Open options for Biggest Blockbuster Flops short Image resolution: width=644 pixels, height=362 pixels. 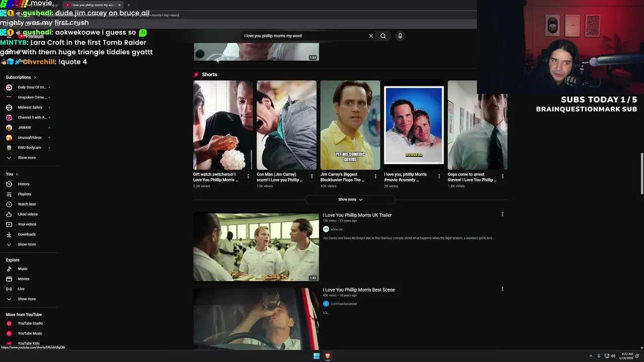point(375,176)
